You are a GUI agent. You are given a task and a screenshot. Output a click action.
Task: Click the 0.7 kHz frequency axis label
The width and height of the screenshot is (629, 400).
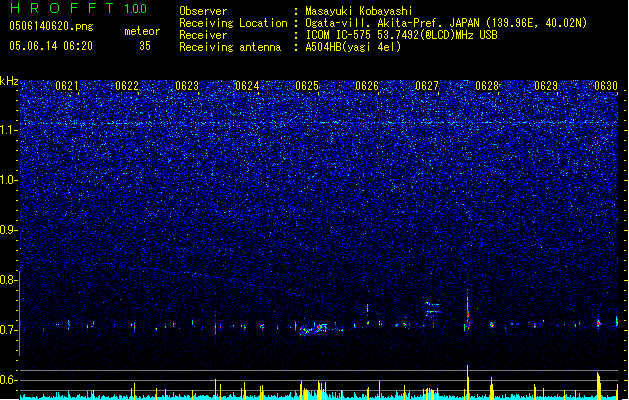(x=9, y=330)
